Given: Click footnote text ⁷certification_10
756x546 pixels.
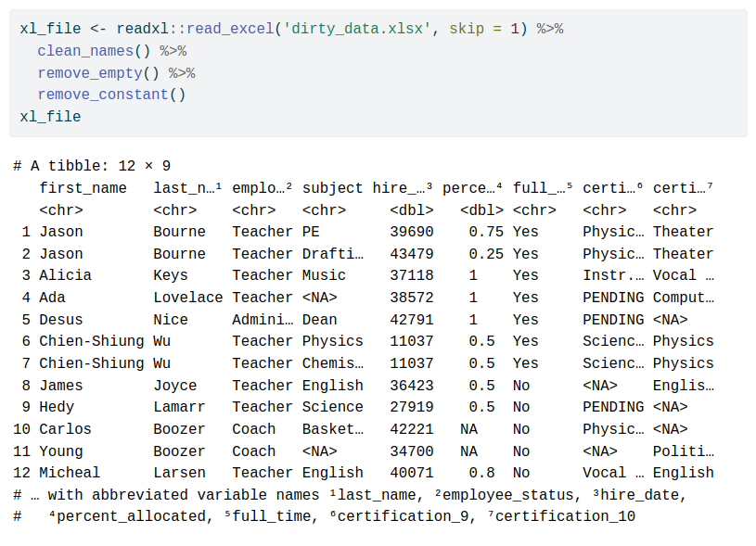Looking at the screenshot, I should pos(562,516).
